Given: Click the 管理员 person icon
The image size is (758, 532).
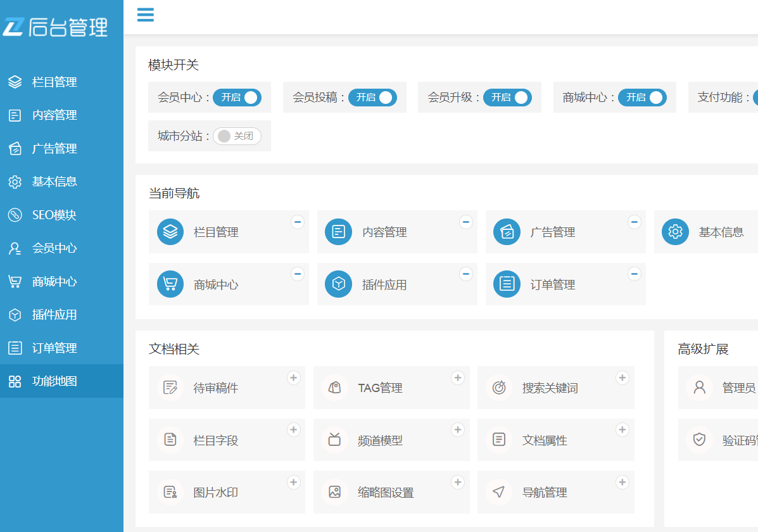Looking at the screenshot, I should tap(700, 388).
